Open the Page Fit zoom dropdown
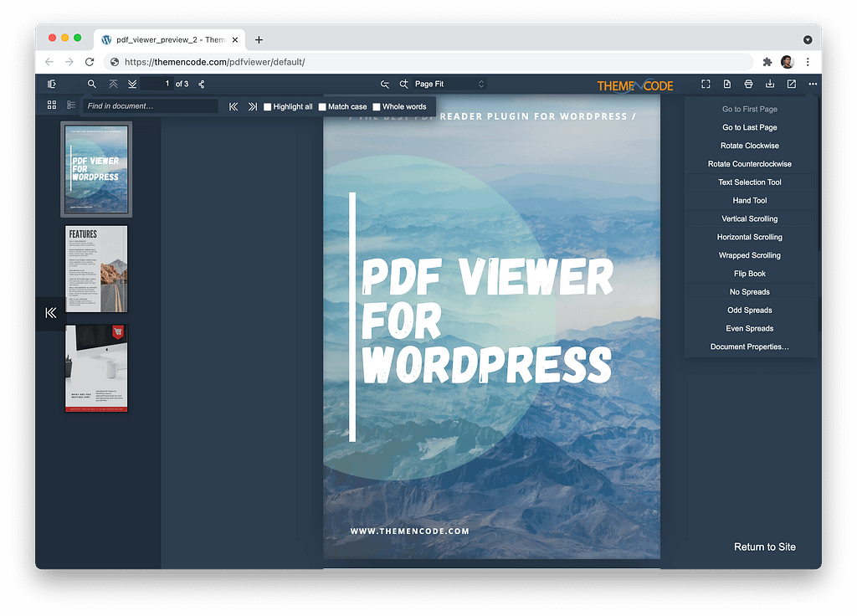Screen dimensions: 857x616 (449, 84)
